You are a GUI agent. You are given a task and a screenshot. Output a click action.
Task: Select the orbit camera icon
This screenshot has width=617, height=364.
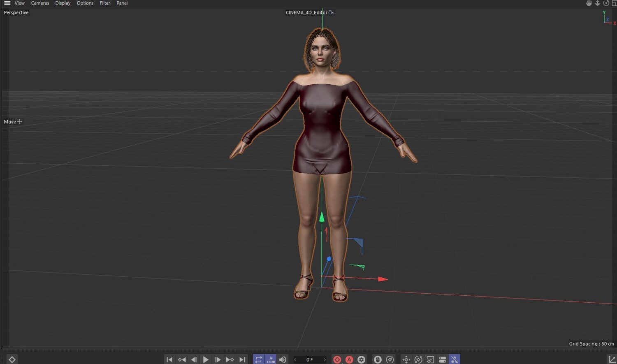[x=606, y=3]
